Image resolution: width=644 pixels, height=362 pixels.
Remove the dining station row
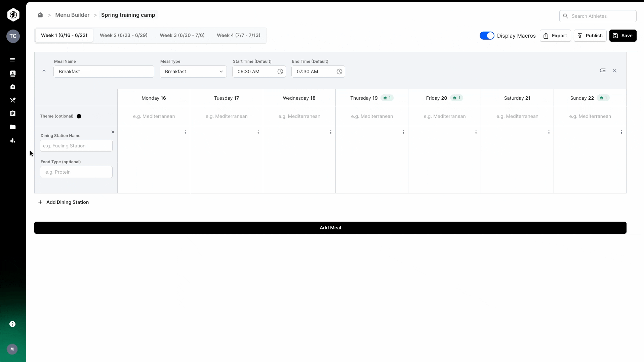(x=113, y=132)
